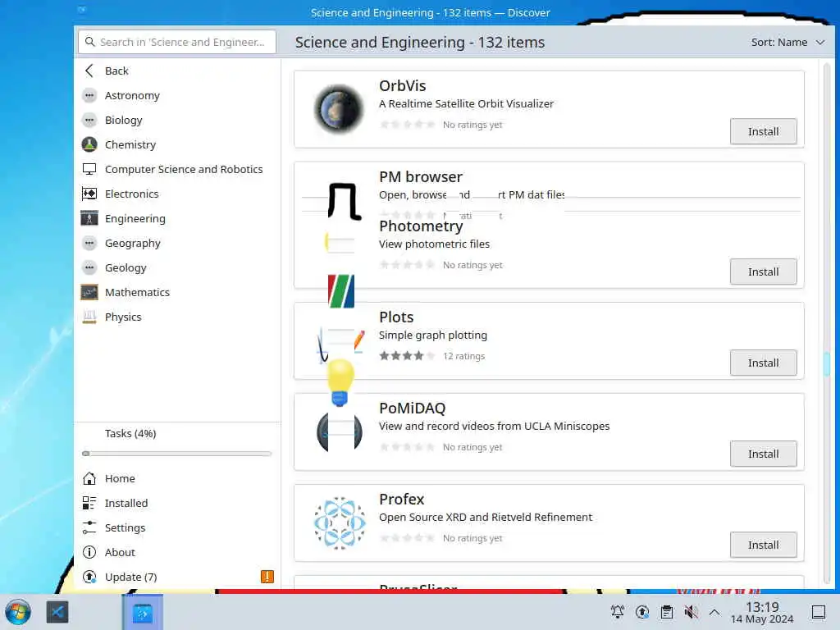Image resolution: width=840 pixels, height=630 pixels.
Task: Click the Biology placeholder icon
Action: (89, 120)
